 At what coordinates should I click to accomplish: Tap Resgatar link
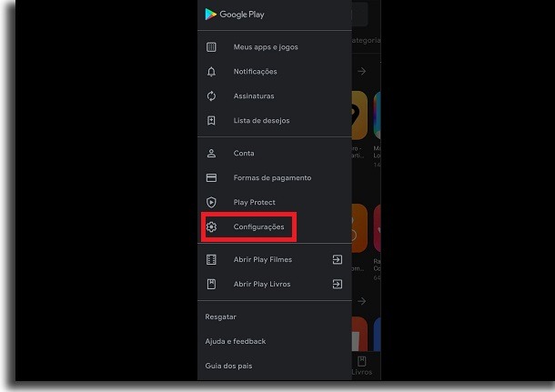click(x=220, y=317)
